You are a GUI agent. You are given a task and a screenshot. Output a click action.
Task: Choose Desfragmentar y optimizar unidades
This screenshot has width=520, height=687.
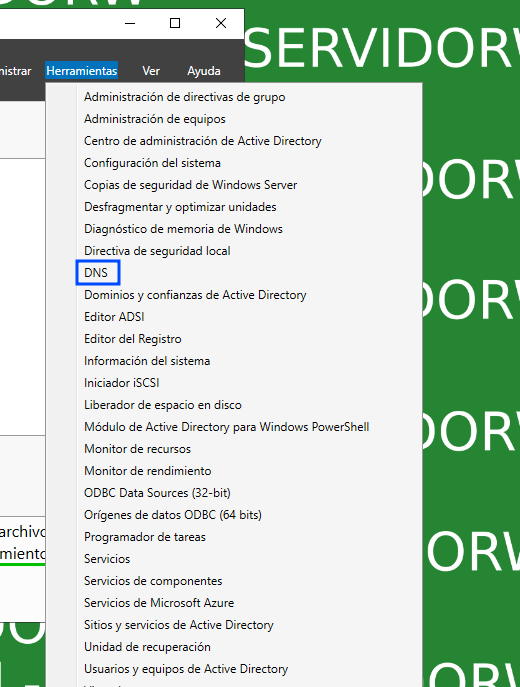[180, 207]
